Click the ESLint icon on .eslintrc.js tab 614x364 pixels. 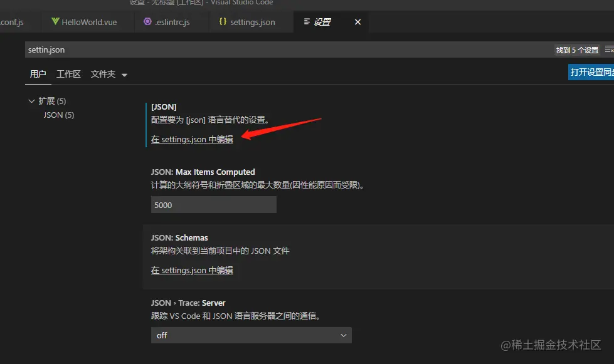coord(147,21)
